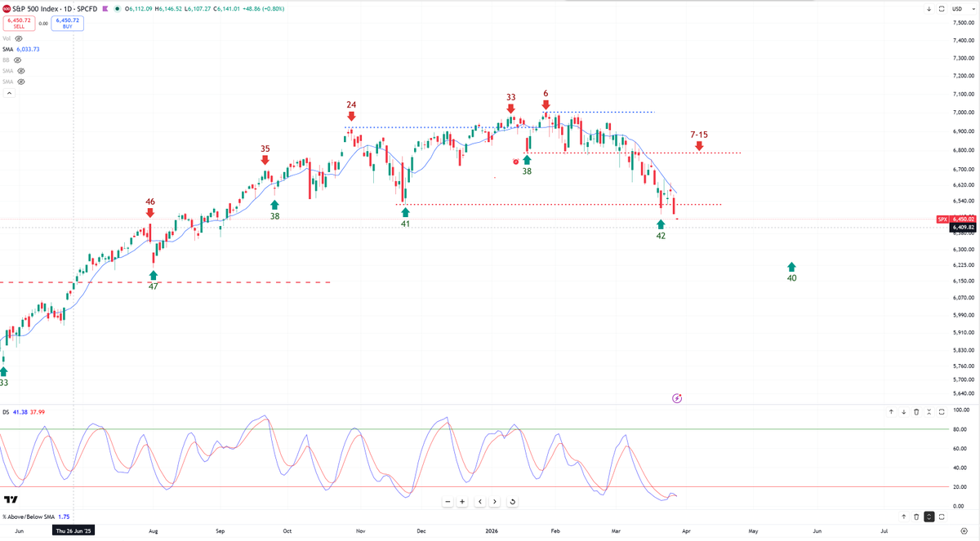Image resolution: width=980 pixels, height=541 pixels.
Task: Click the red down arrow labeled 6
Action: click(546, 104)
